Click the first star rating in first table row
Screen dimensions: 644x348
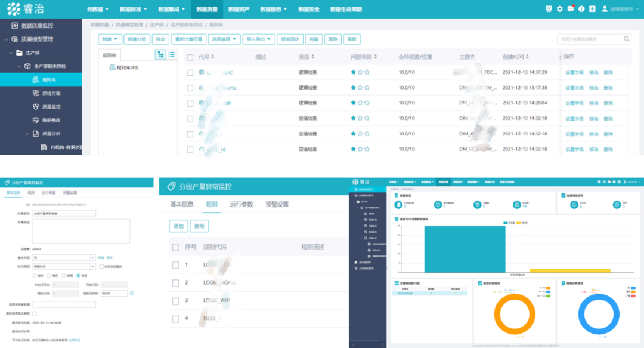[x=353, y=72]
